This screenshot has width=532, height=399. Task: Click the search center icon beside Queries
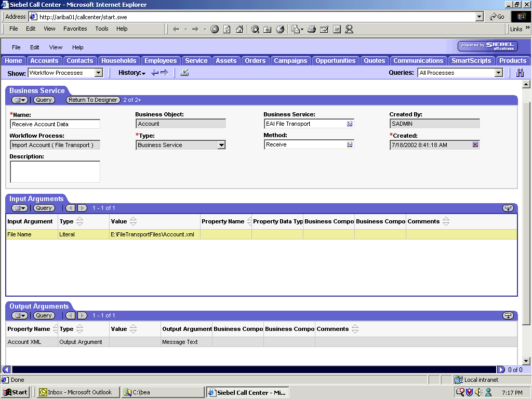coord(520,73)
